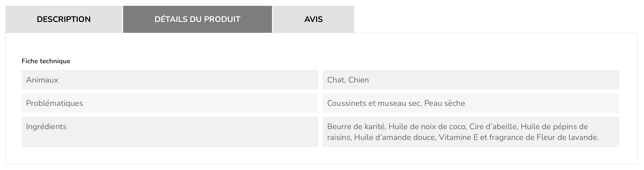Click the Animaux label cell
This screenshot has width=644, height=170.
pyautogui.click(x=170, y=80)
